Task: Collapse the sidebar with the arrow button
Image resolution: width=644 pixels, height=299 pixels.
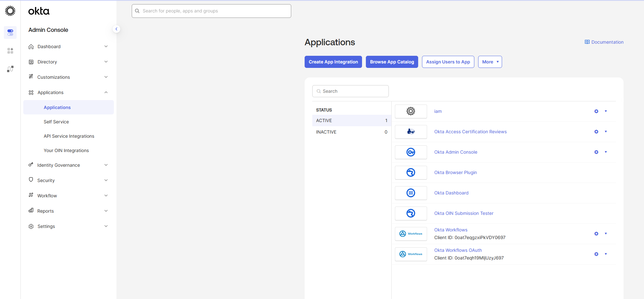Action: tap(116, 29)
